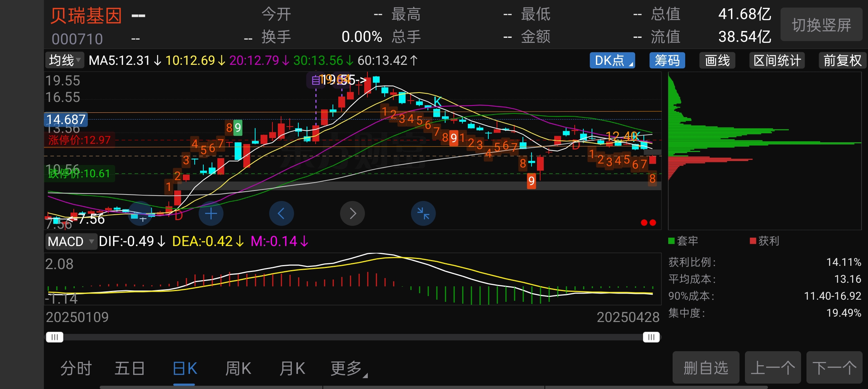Click the start date 20250109
The height and width of the screenshot is (389, 868).
pos(77,317)
